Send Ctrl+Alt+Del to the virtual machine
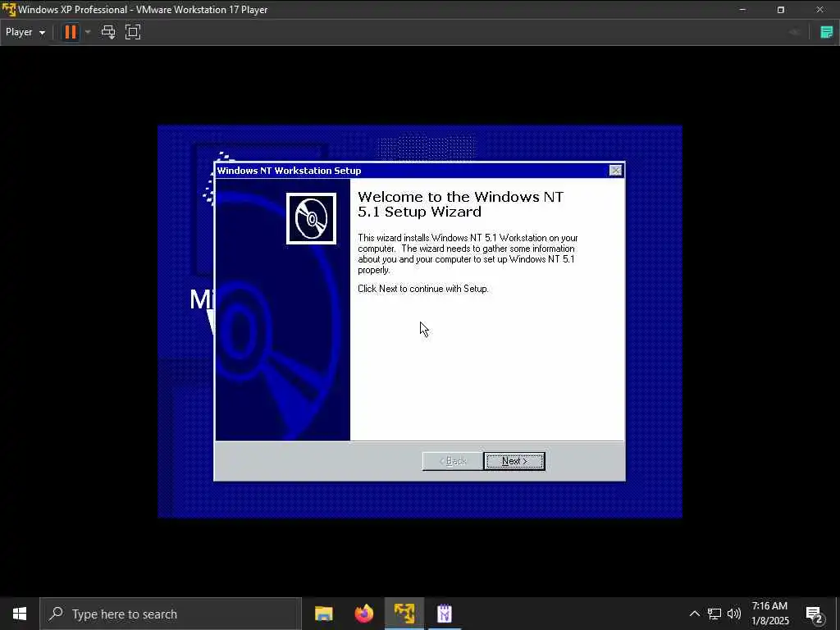This screenshot has height=630, width=840. (108, 32)
